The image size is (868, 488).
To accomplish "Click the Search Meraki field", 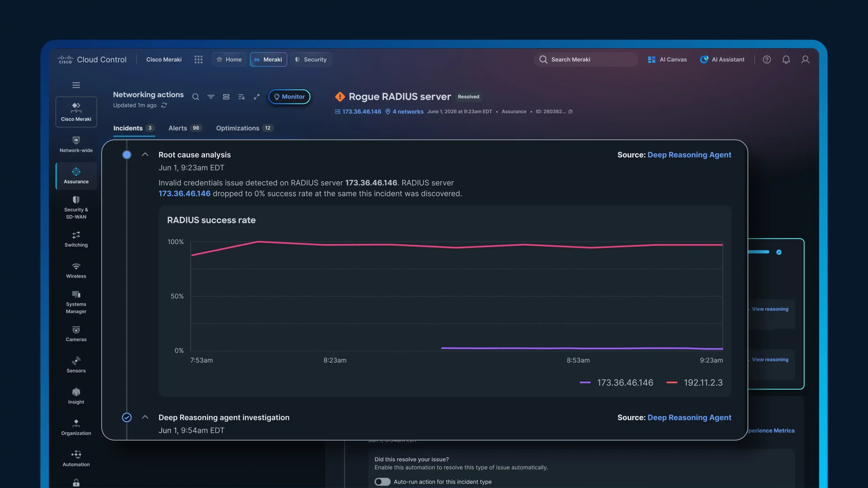I will [586, 60].
